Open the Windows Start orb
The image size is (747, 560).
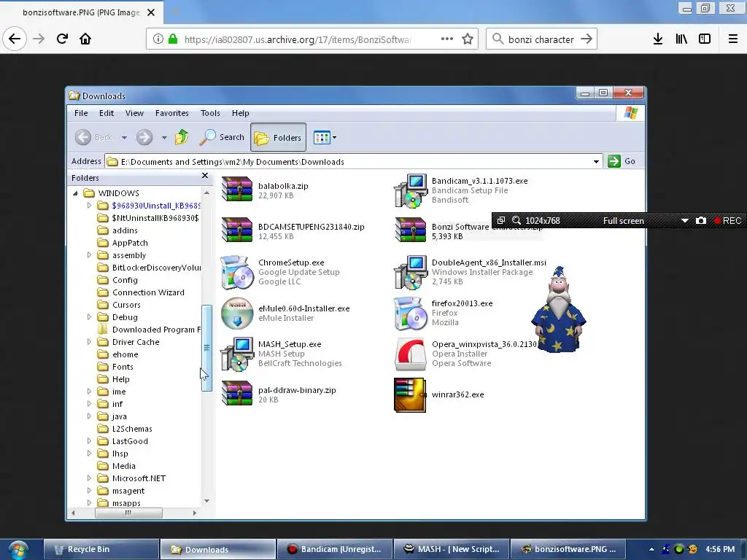pyautogui.click(x=18, y=550)
